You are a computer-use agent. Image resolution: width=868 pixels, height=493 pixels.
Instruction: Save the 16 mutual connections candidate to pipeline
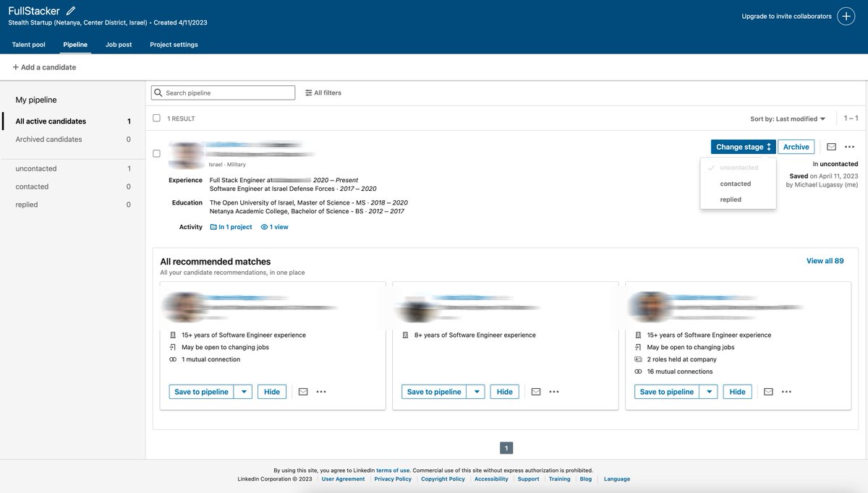click(x=667, y=392)
